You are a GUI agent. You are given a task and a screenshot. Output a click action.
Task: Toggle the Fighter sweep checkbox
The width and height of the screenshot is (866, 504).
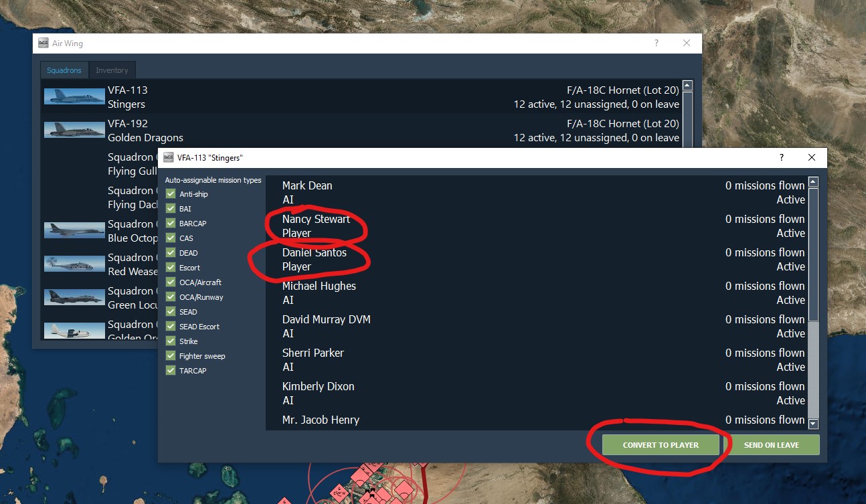coord(171,356)
